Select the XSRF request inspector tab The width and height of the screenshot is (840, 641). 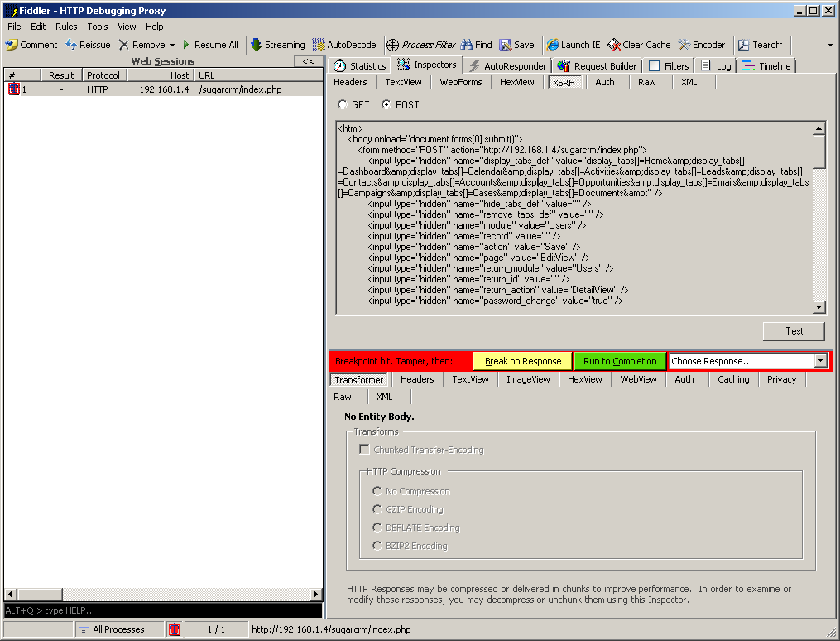pyautogui.click(x=564, y=83)
